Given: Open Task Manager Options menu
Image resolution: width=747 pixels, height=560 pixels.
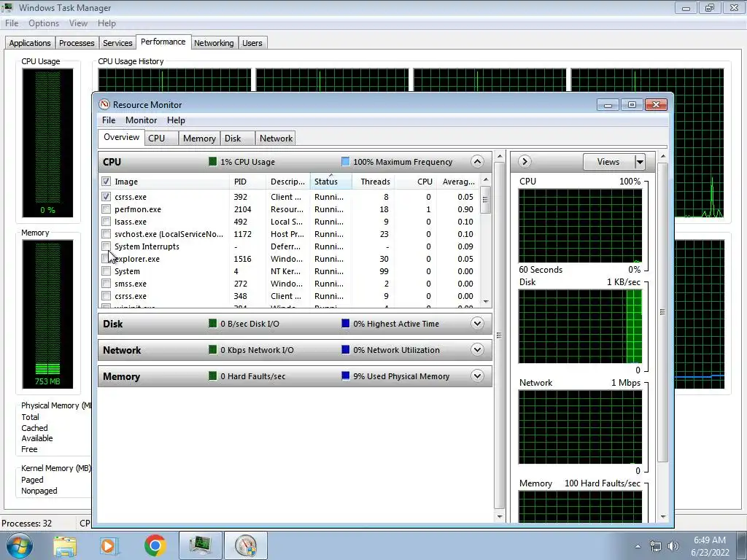Looking at the screenshot, I should (x=44, y=23).
